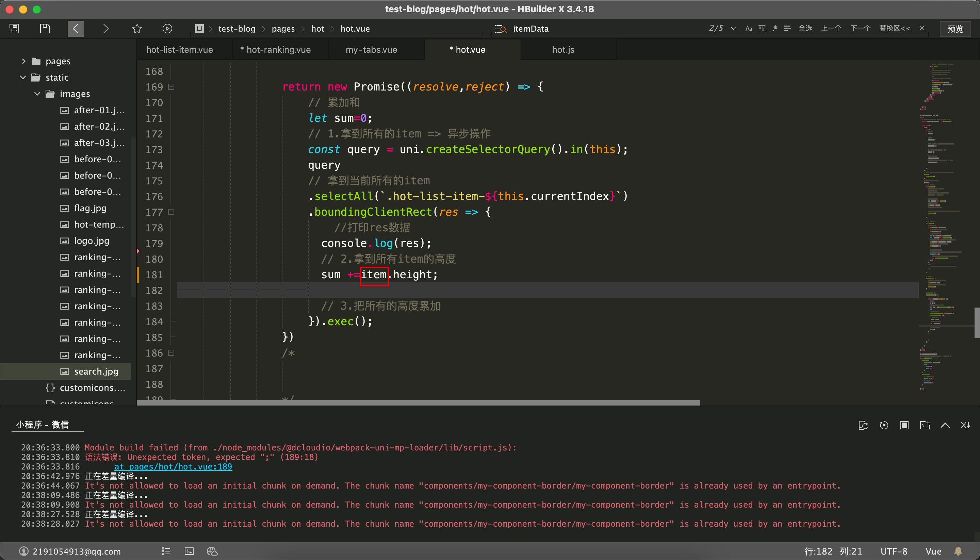This screenshot has width=980, height=560.
Task: Open terminal icon in status bar
Action: pos(189,551)
